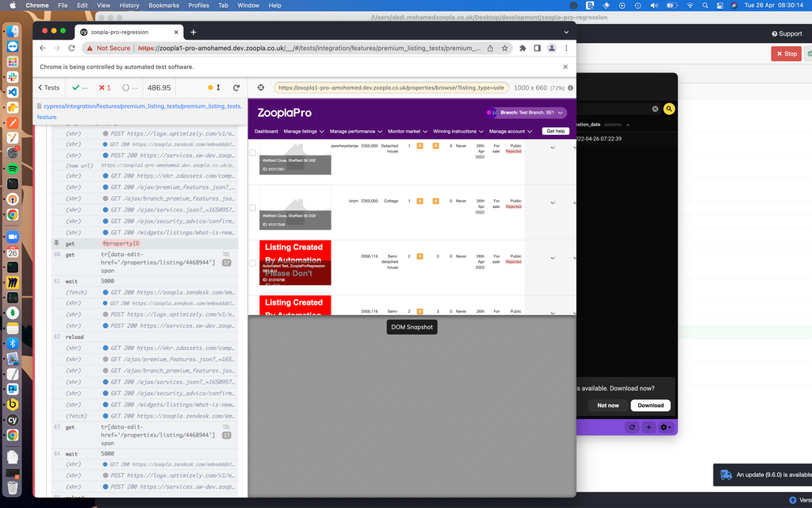Click the Cypress app URL field
This screenshot has width=812, height=508.
pos(391,87)
